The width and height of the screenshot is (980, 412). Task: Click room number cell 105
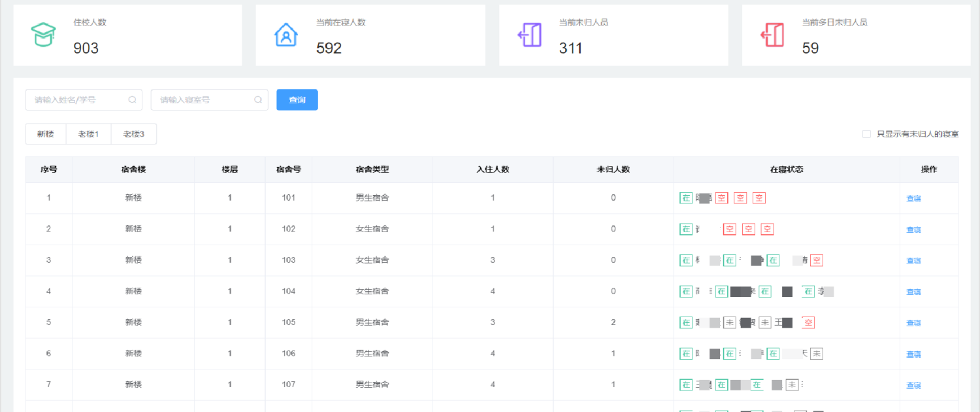(x=289, y=322)
